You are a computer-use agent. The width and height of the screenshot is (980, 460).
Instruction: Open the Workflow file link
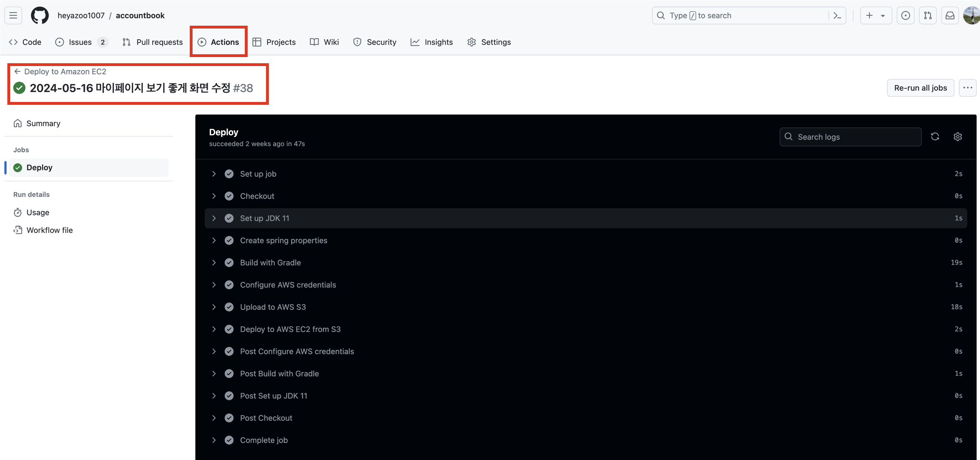(x=49, y=230)
